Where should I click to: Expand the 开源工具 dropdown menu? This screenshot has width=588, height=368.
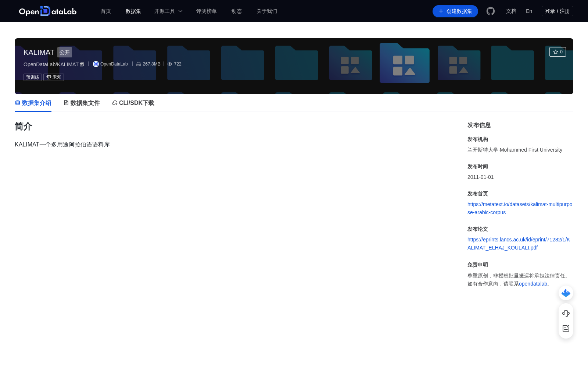tap(168, 11)
